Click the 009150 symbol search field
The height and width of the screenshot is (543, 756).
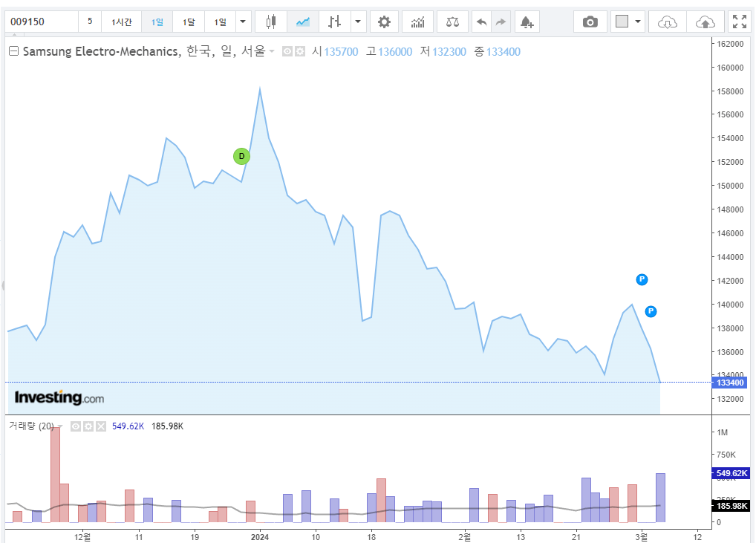click(x=42, y=22)
